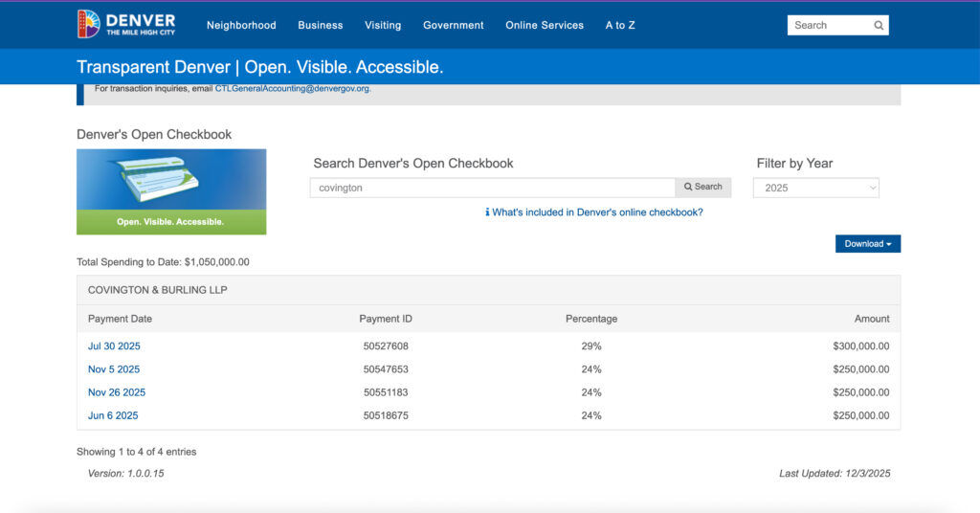Viewport: 980px width, 513px height.
Task: Open the Nov 5 2025 payment link
Action: 114,369
